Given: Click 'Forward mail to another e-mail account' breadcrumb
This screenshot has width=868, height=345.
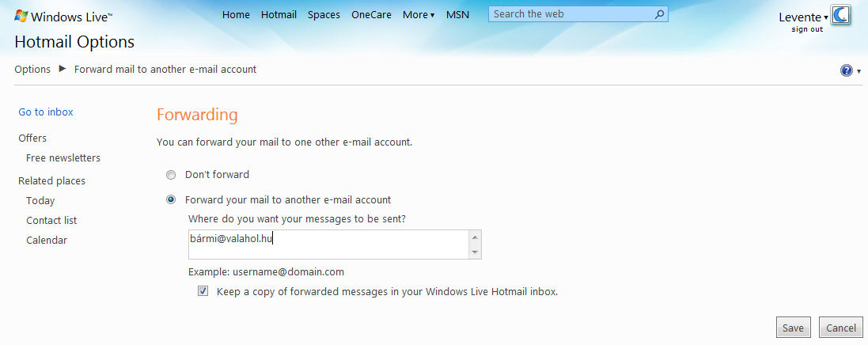Looking at the screenshot, I should click(165, 69).
